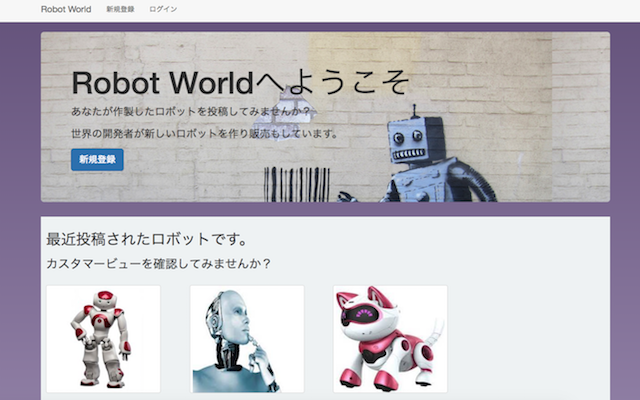Open the thinking android robot thumbnail
This screenshot has width=640, height=400.
click(247, 339)
